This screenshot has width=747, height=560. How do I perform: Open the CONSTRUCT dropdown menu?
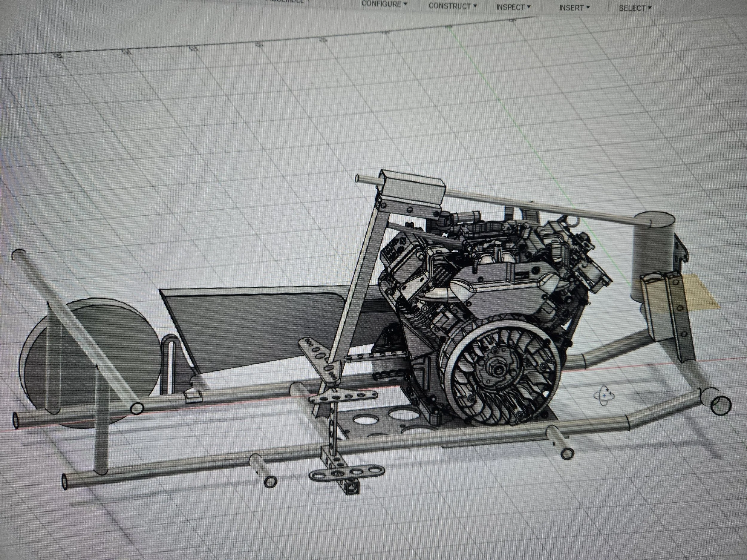click(x=452, y=6)
